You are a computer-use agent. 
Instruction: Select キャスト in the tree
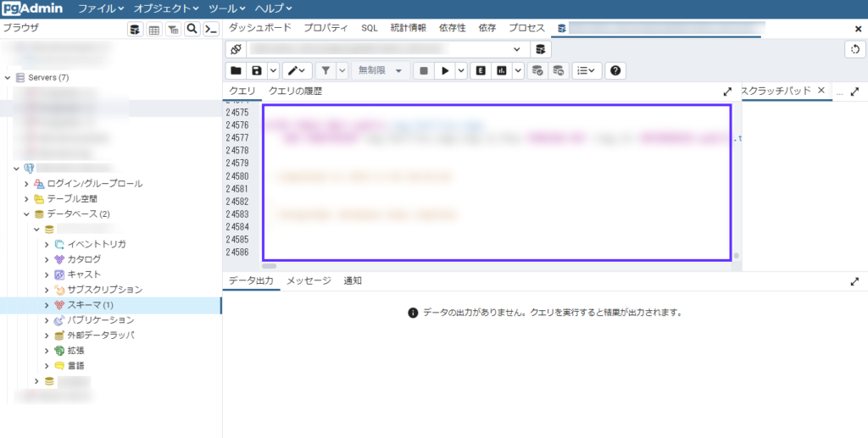tap(84, 274)
